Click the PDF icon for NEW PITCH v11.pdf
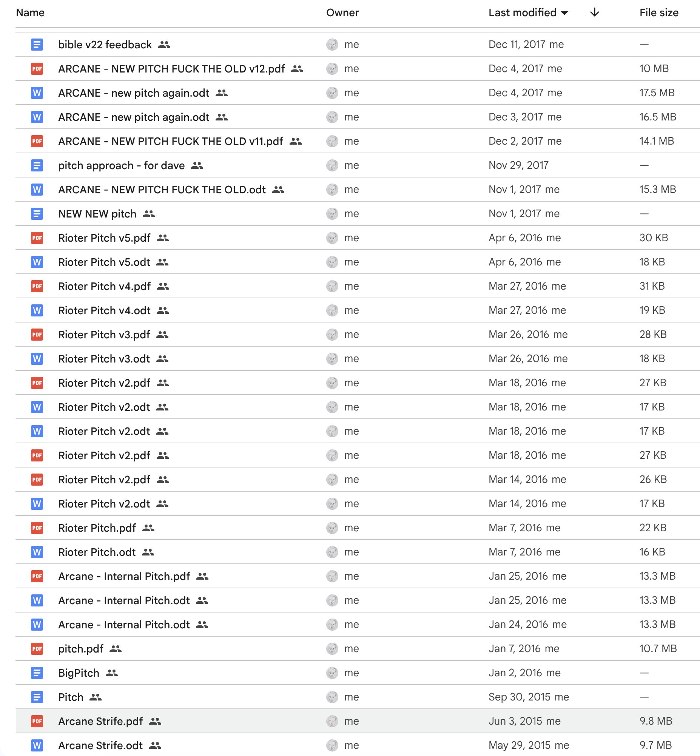700x756 pixels. tap(37, 141)
